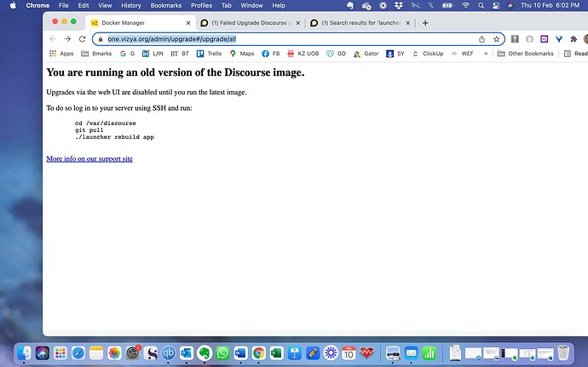Open the FB Facebook bookmark
Viewport: 588px width, 367px height.
(x=271, y=54)
